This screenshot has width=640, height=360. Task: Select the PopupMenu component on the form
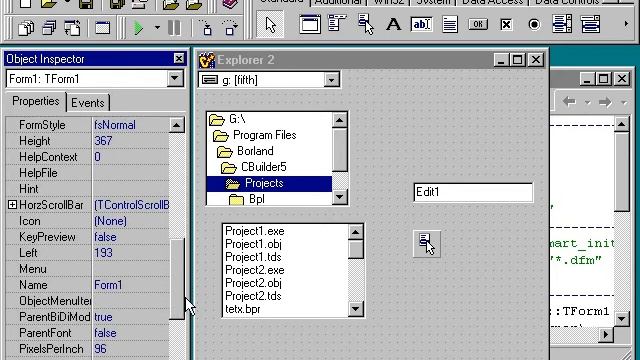(x=427, y=244)
